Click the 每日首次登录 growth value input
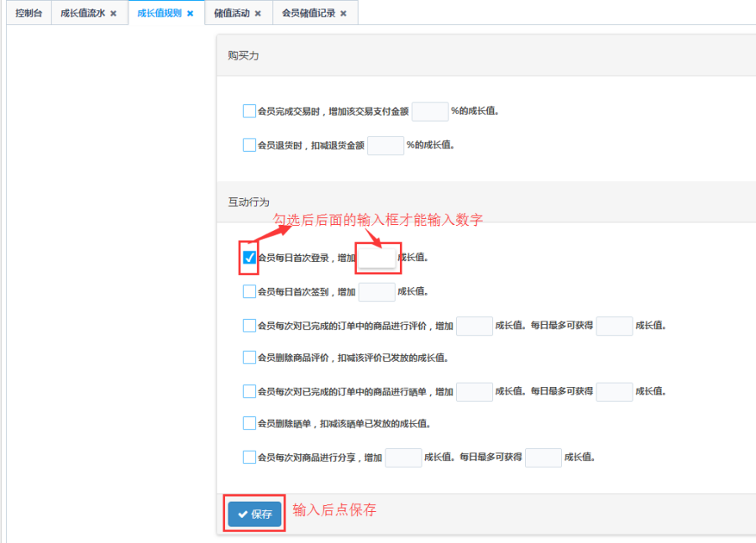The width and height of the screenshot is (756, 543). pyautogui.click(x=376, y=258)
